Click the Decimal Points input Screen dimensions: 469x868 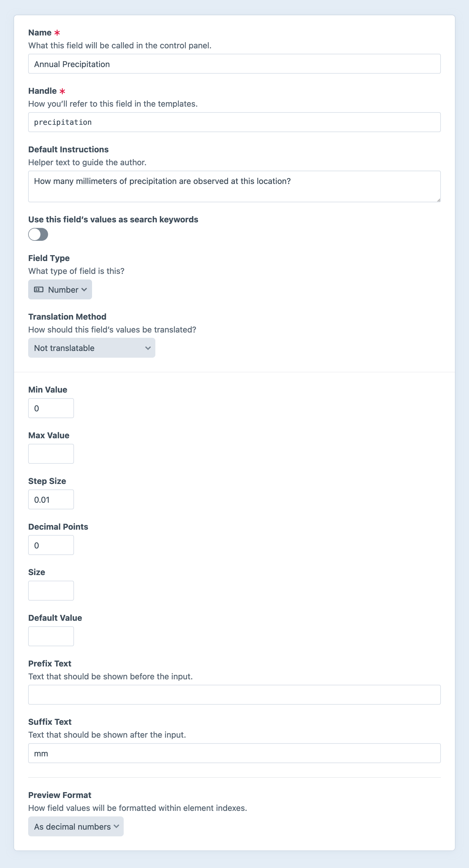click(x=51, y=545)
